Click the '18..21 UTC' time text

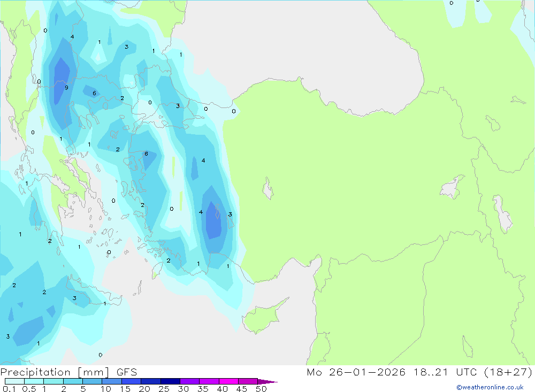[445, 372]
